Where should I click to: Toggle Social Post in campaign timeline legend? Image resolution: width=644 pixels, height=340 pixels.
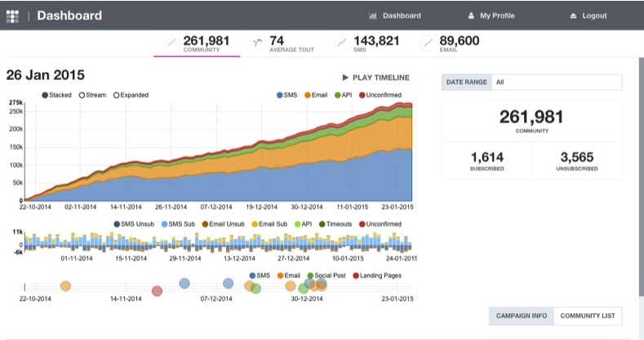326,276
